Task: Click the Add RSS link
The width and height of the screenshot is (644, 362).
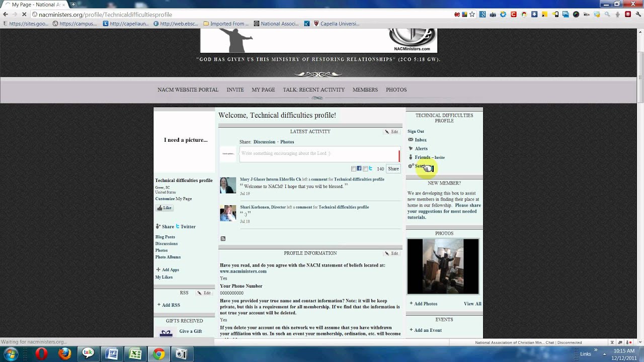Action: [x=169, y=305]
